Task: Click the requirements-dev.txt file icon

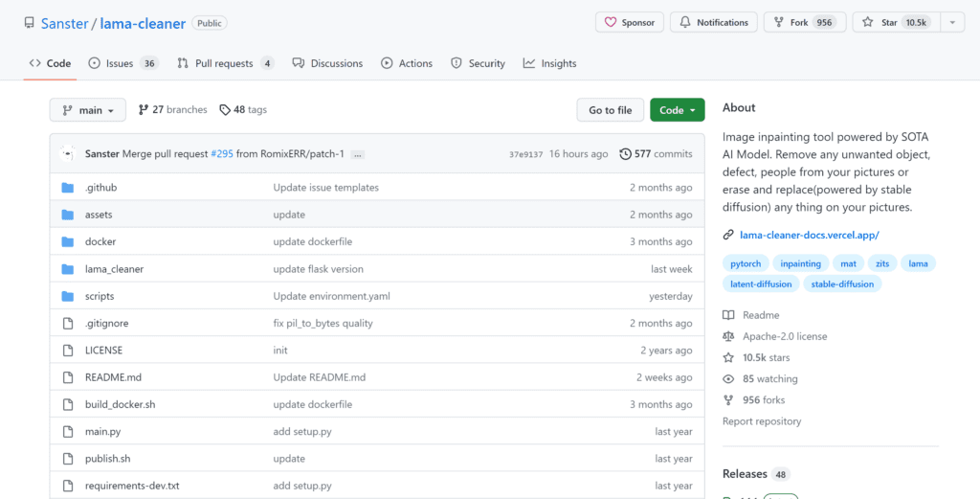Action: point(68,486)
